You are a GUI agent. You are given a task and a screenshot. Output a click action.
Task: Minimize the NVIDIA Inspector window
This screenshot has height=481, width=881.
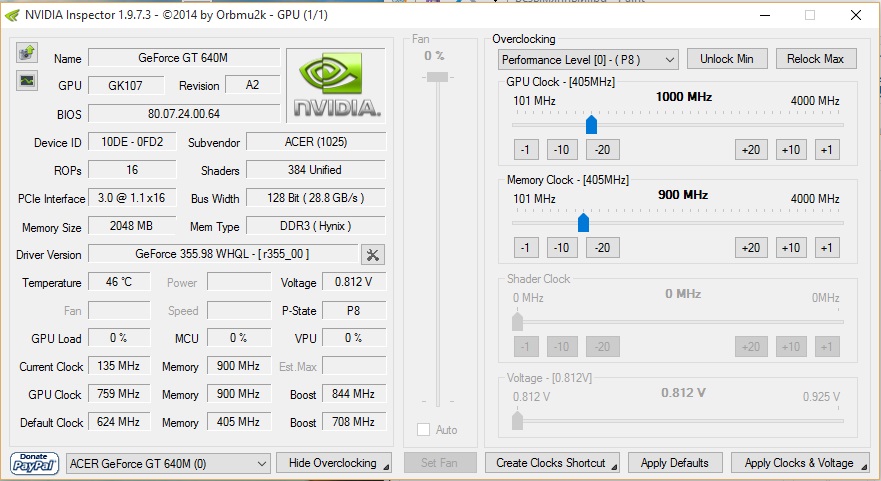[765, 15]
